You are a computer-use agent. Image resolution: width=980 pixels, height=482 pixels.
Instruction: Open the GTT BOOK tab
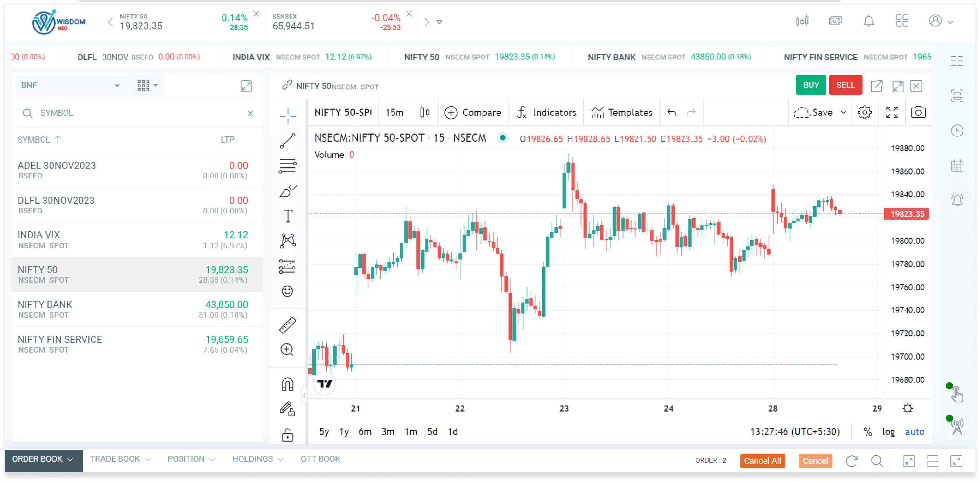(x=320, y=459)
